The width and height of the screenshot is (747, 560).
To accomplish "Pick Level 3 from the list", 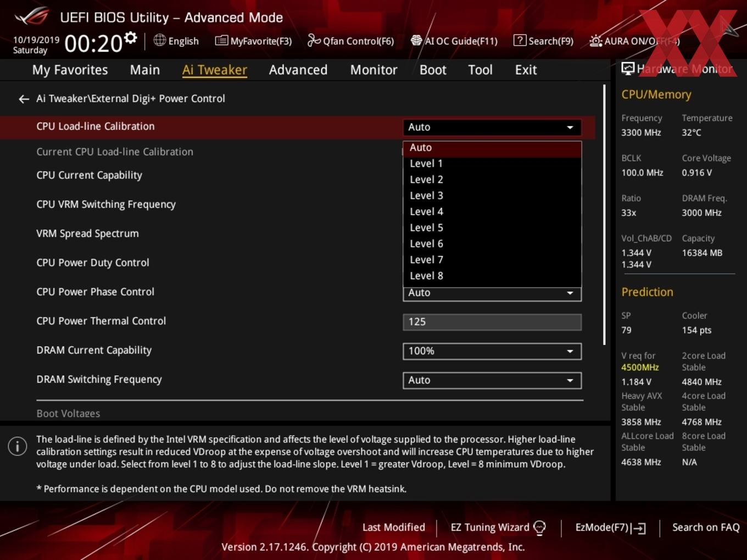I will tap(492, 195).
